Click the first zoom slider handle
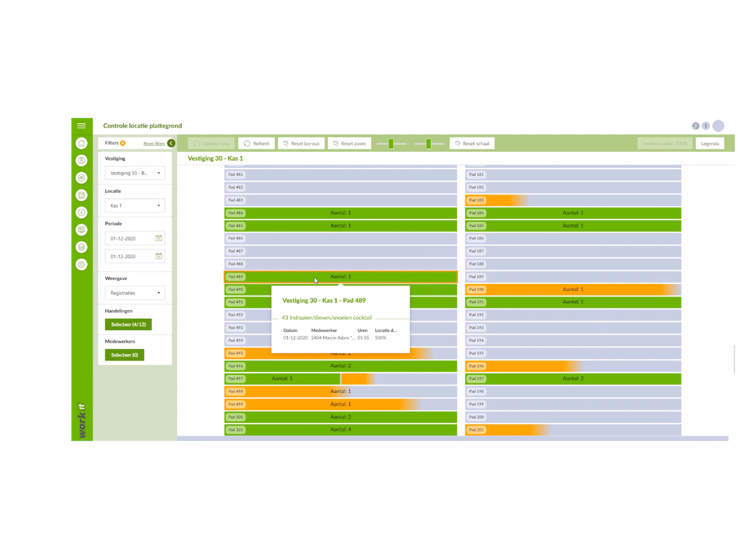The image size is (738, 560). click(x=391, y=143)
